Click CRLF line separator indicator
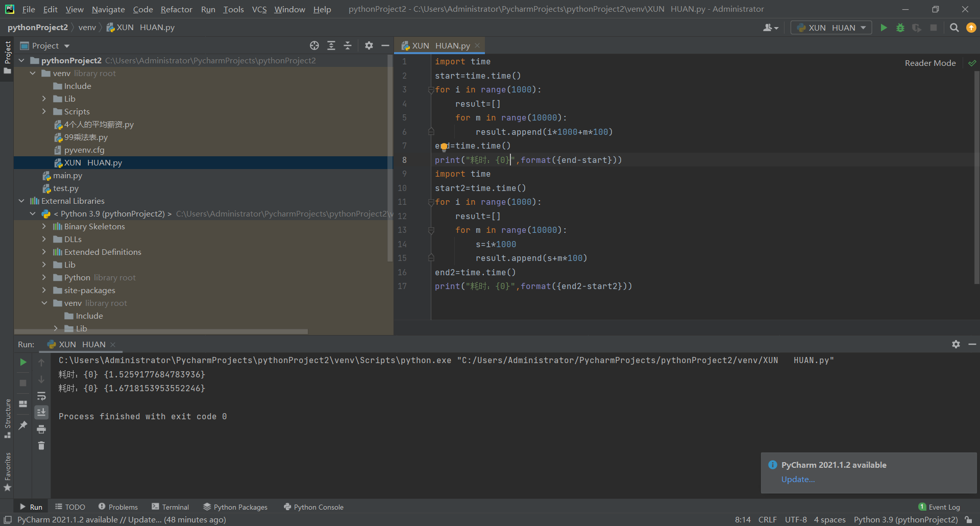Image resolution: width=980 pixels, height=526 pixels. coord(767,519)
